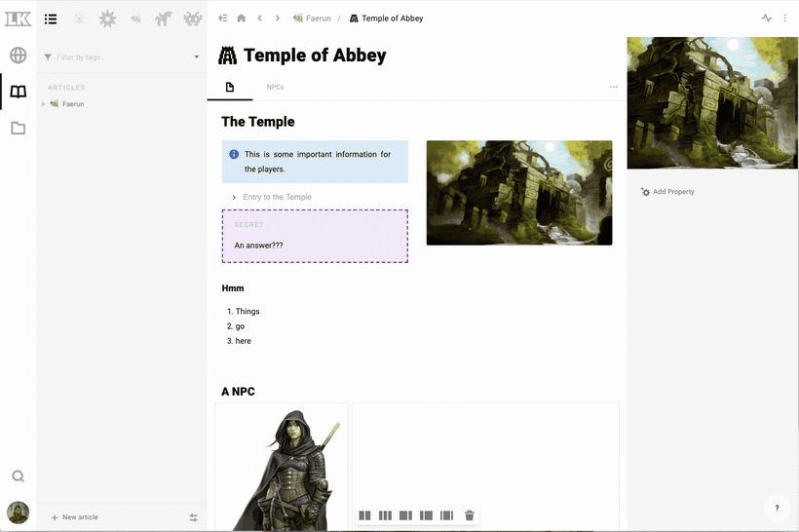Open the top-right vertical dots menu
The image size is (799, 532).
tap(784, 19)
